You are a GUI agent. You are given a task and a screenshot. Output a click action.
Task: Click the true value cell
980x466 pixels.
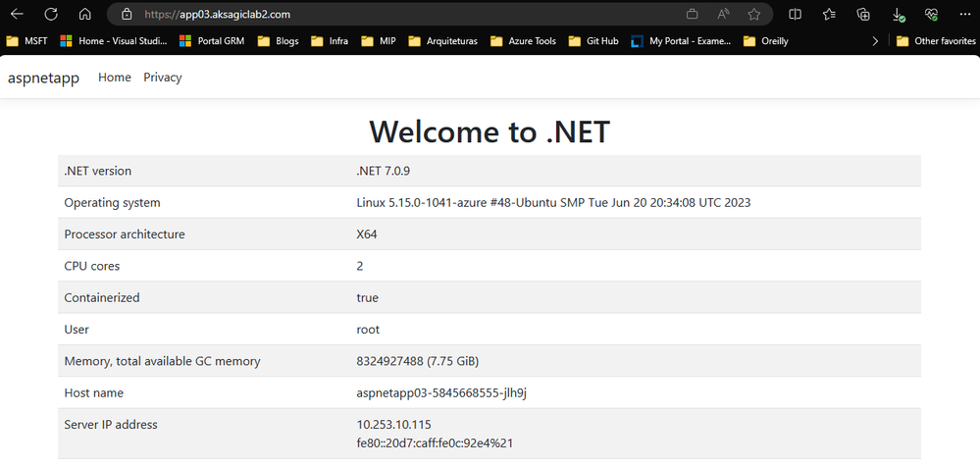click(x=368, y=298)
